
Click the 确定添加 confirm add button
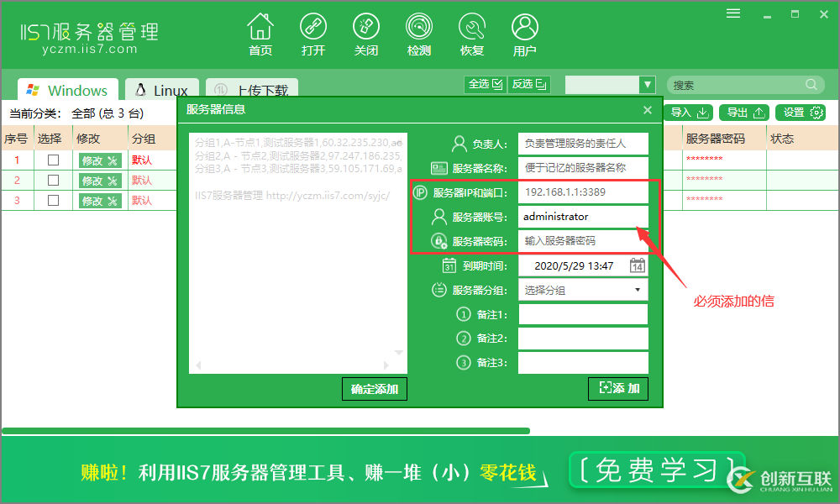(x=374, y=389)
